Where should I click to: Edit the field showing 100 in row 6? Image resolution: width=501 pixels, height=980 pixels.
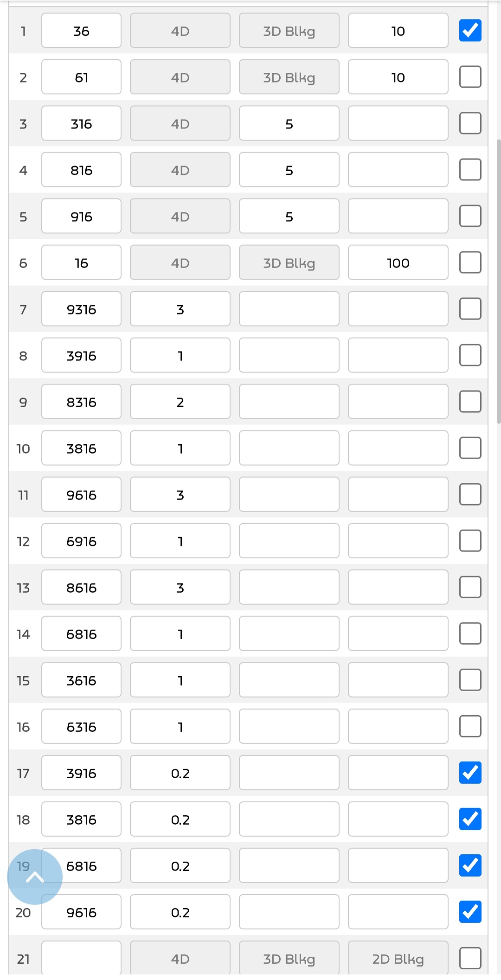pyautogui.click(x=398, y=263)
